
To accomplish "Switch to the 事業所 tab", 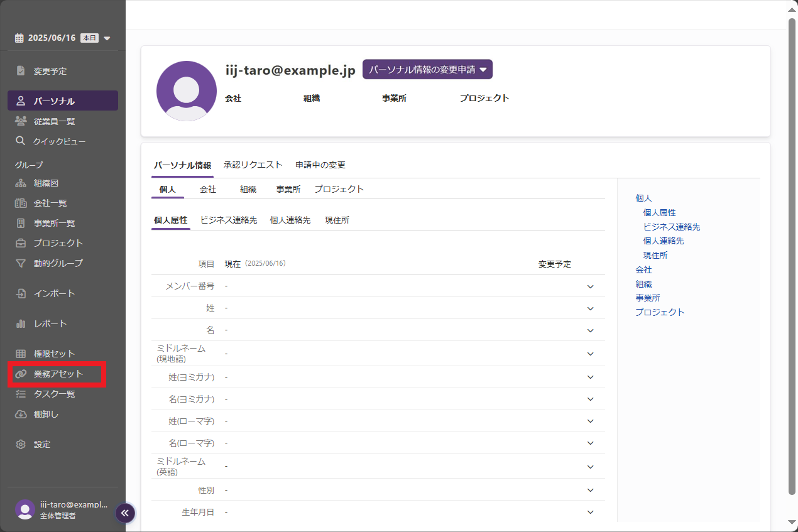I will (288, 189).
